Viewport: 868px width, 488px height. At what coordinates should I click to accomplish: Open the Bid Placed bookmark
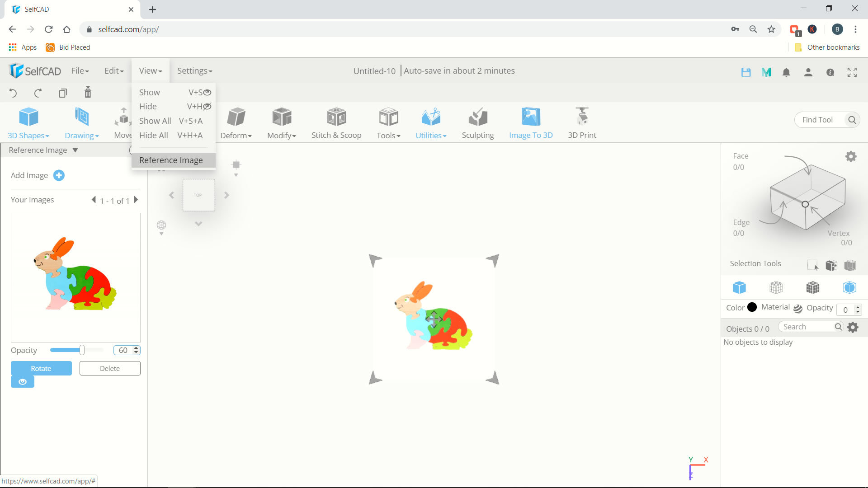pos(68,47)
